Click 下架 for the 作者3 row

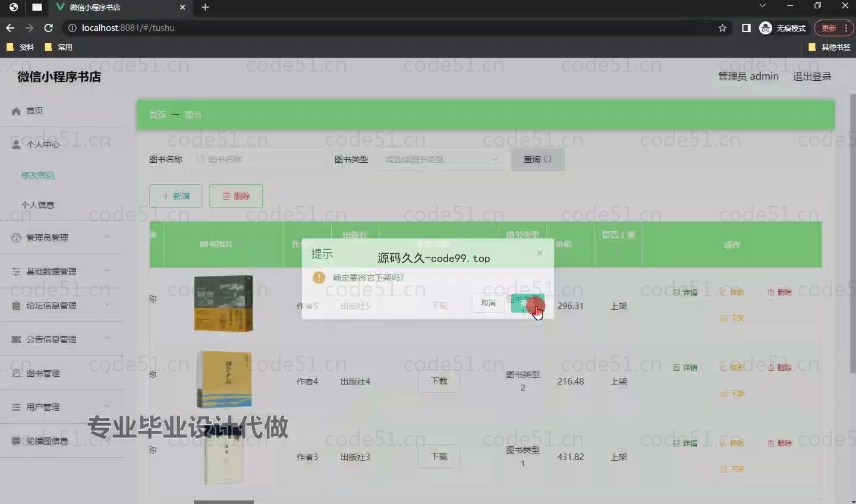pos(732,470)
